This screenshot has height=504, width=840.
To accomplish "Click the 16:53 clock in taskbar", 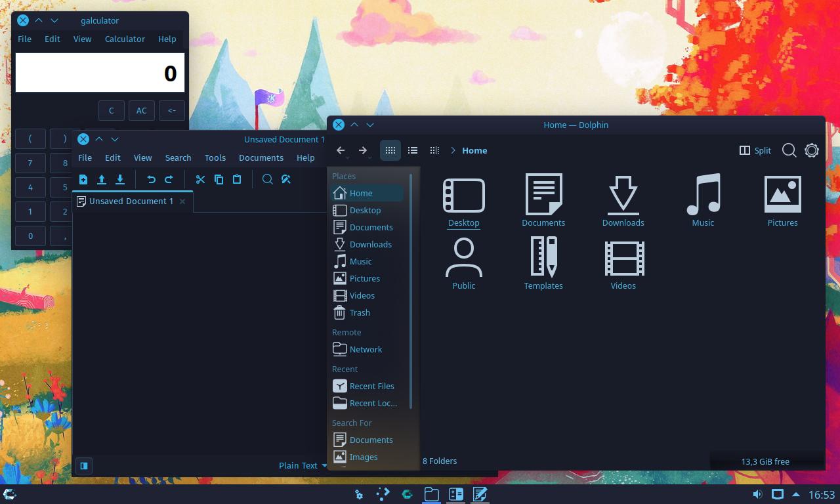I will tap(822, 494).
